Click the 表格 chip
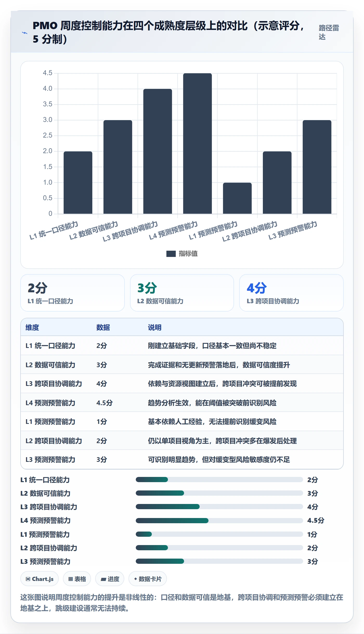The height and width of the screenshot is (634, 364). click(x=77, y=579)
